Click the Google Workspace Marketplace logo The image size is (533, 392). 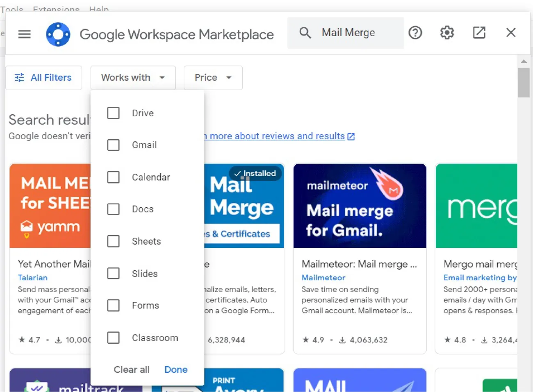58,34
